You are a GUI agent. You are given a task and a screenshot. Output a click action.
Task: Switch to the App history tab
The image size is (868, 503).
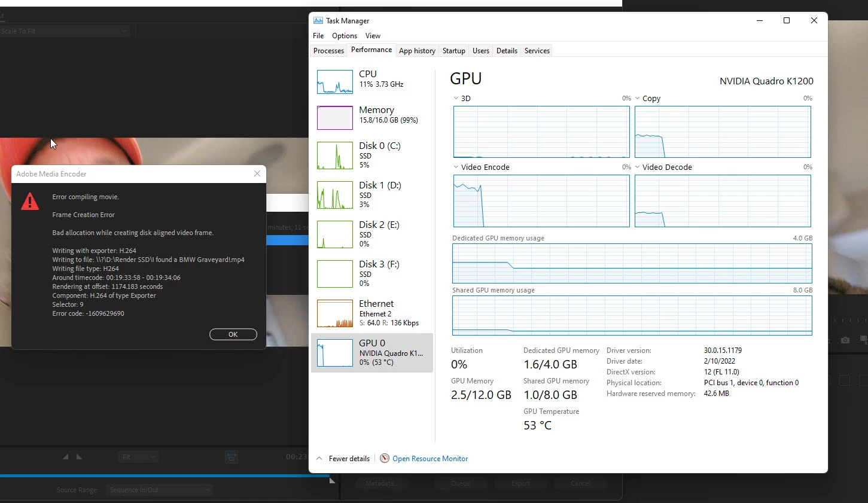(417, 51)
